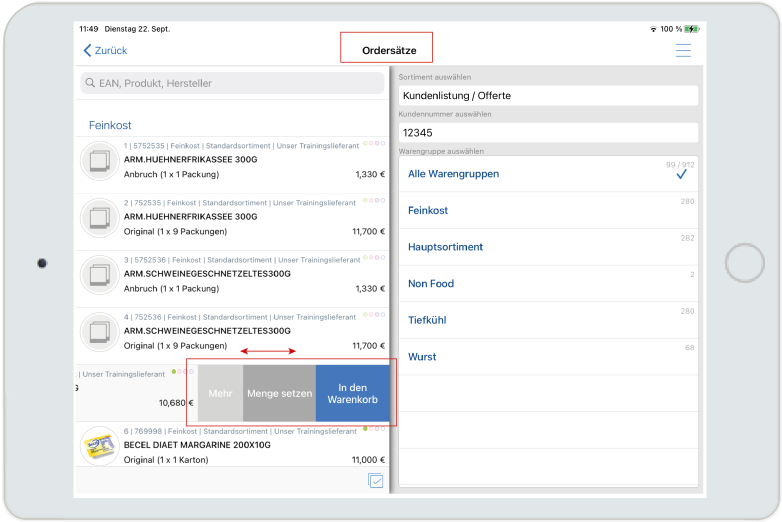This screenshot has width=782, height=522.
Task: Click the Wi-Fi status icon
Action: click(653, 29)
